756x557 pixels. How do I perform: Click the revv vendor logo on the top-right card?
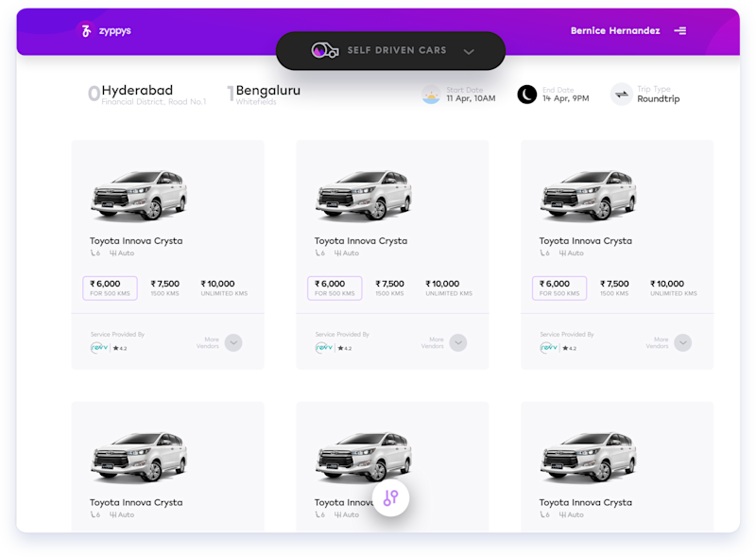[x=549, y=347]
